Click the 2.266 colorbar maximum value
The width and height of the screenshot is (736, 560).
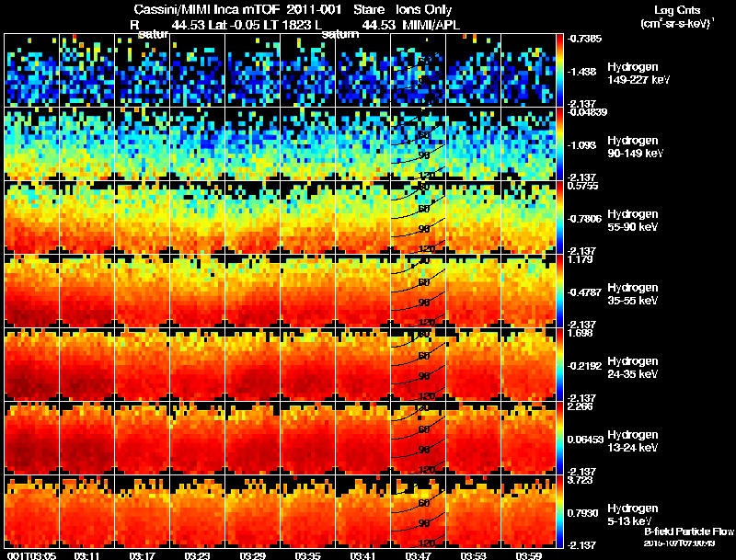(x=580, y=406)
